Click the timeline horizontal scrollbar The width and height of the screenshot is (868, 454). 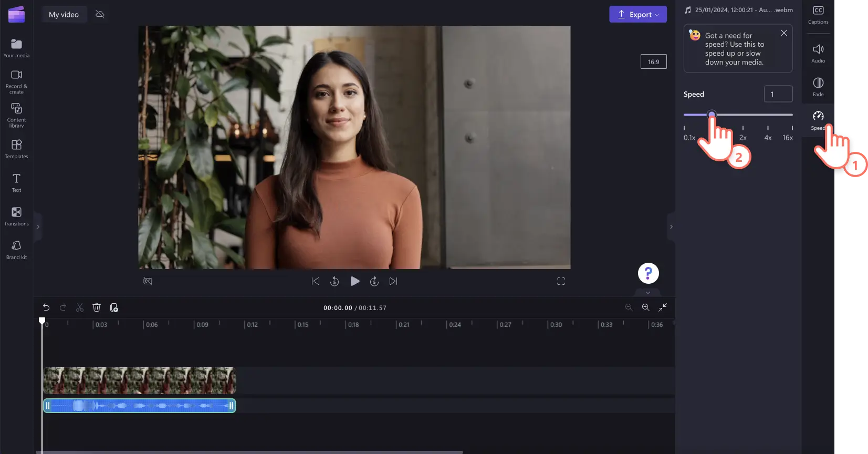tap(249, 452)
